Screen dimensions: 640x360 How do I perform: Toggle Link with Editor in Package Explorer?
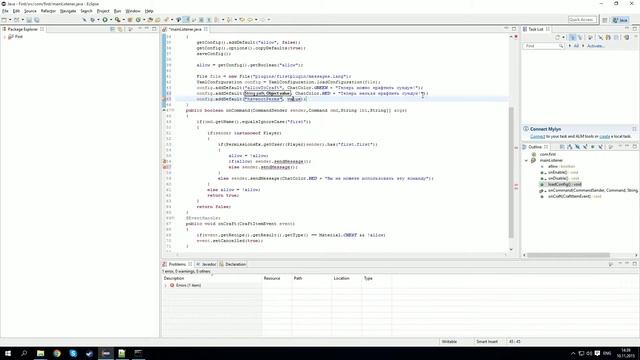pos(120,29)
